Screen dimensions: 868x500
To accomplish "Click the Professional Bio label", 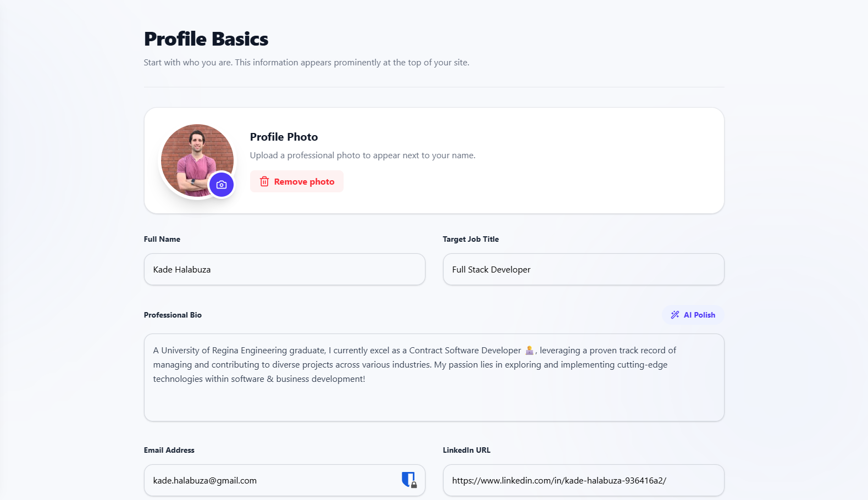I will [x=173, y=314].
